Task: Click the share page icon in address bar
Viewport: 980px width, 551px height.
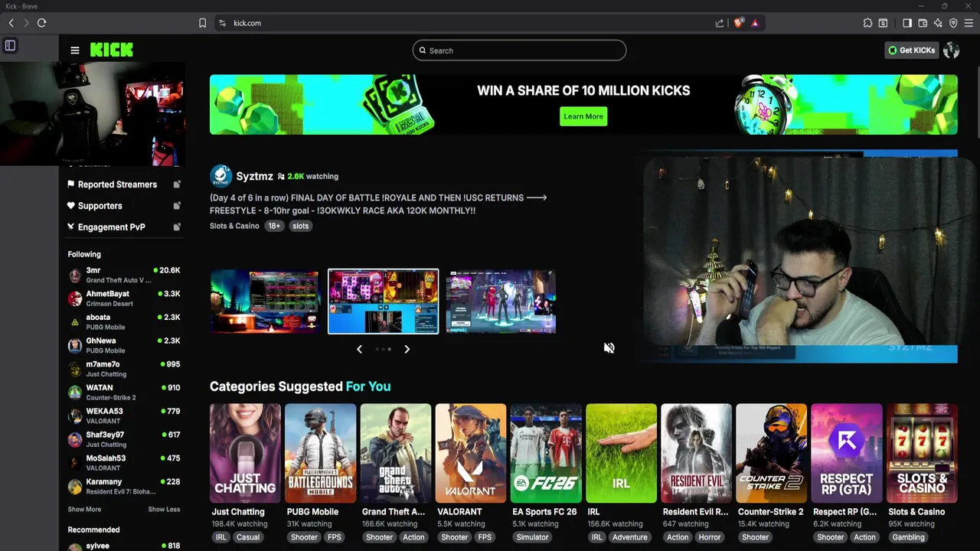Action: (x=720, y=23)
